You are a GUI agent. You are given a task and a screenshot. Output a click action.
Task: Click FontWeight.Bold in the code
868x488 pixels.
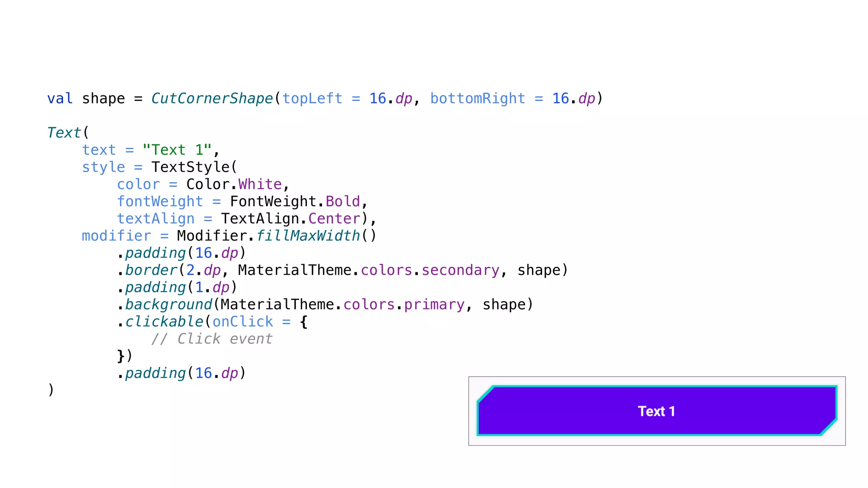[295, 202]
